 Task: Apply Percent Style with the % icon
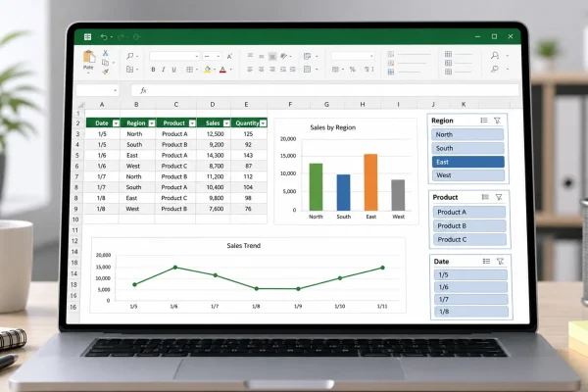pos(352,70)
